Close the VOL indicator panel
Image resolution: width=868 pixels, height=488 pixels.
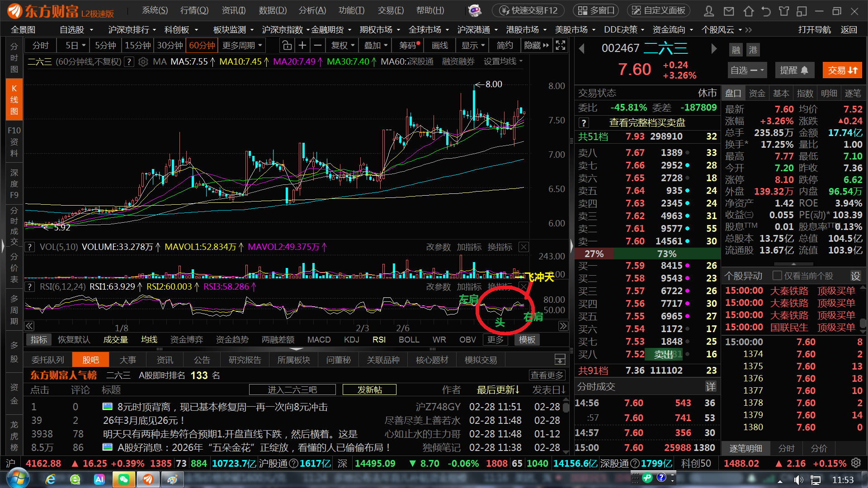pyautogui.click(x=524, y=247)
